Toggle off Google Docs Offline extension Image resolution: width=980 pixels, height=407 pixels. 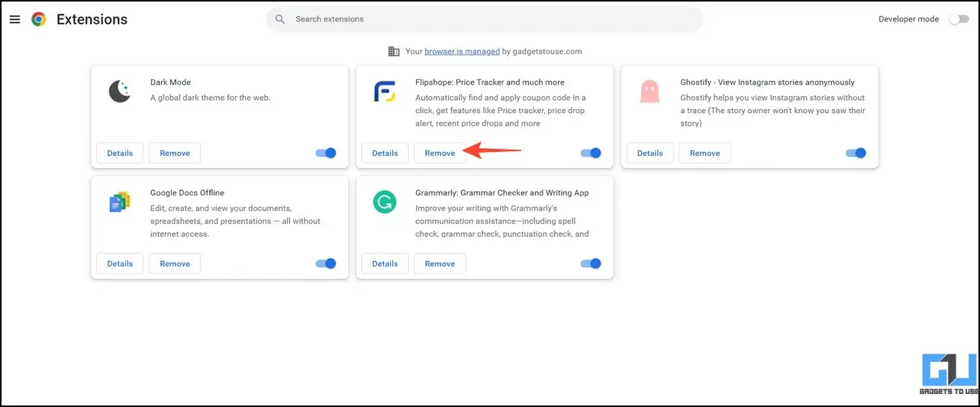click(x=326, y=263)
